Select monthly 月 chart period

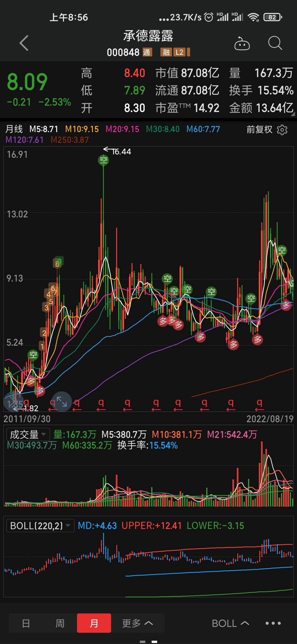point(94,623)
